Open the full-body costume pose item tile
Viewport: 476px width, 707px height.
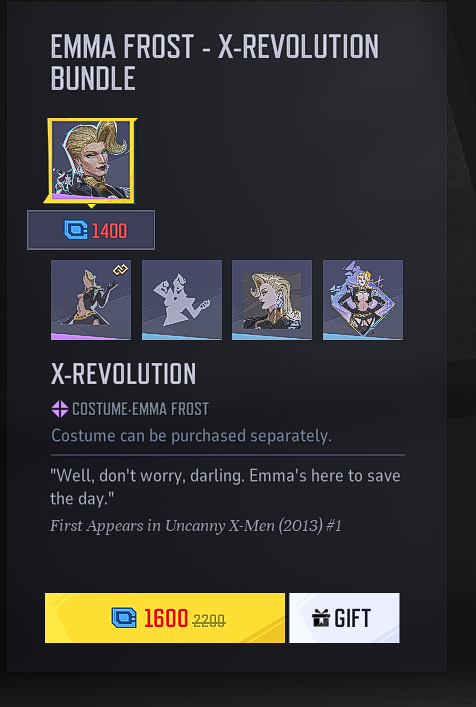[x=91, y=300]
